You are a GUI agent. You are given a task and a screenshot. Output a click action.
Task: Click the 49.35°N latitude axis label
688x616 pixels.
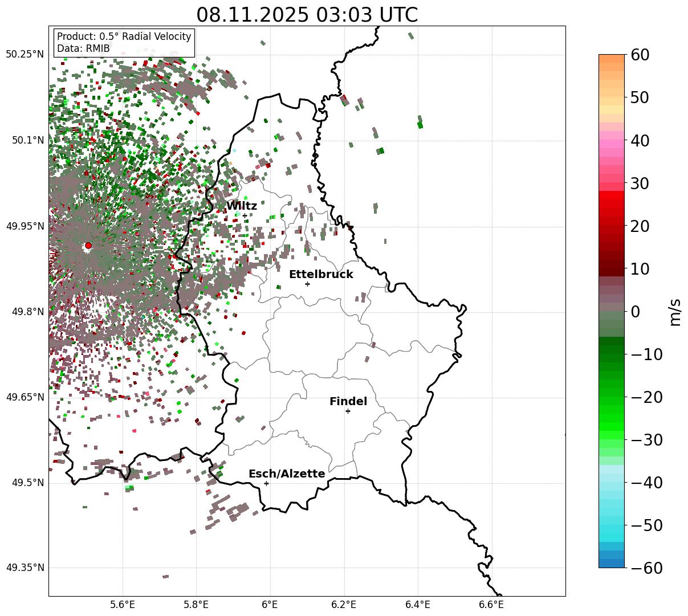coord(25,568)
